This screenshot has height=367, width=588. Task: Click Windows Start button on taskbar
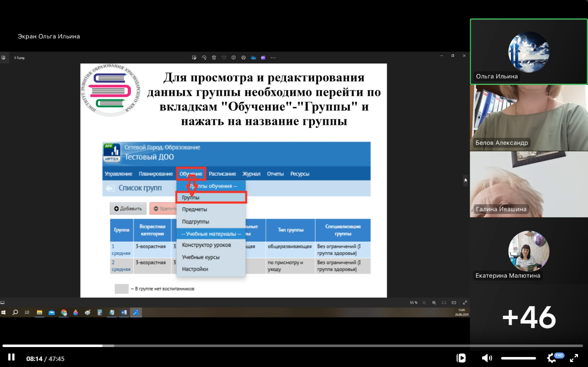click(4, 313)
